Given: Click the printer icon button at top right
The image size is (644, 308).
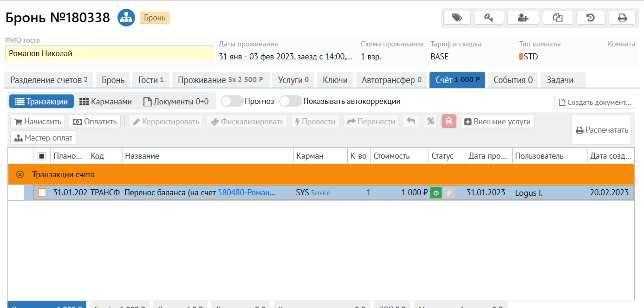Looking at the screenshot, I should point(622,18).
